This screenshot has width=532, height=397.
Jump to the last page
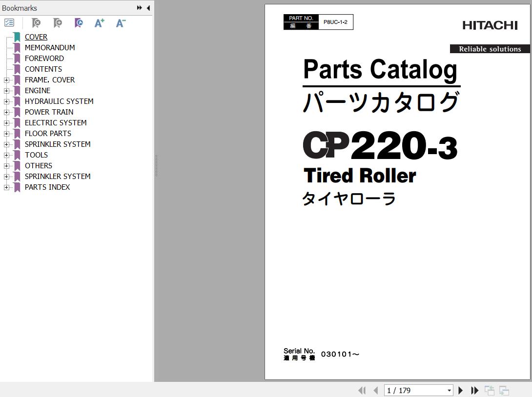click(x=475, y=391)
